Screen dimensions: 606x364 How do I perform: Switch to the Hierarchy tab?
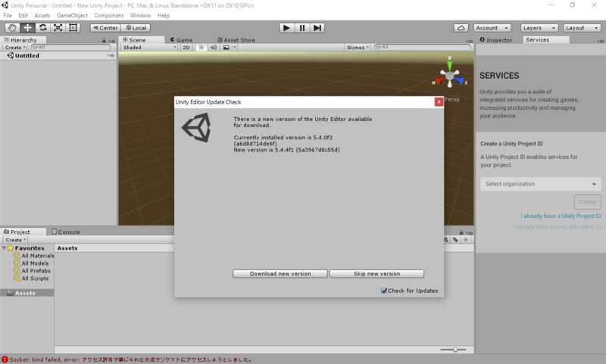(23, 40)
